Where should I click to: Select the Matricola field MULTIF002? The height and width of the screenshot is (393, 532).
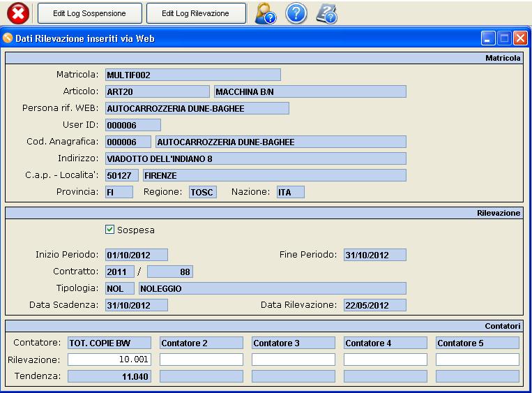pyautogui.click(x=193, y=75)
